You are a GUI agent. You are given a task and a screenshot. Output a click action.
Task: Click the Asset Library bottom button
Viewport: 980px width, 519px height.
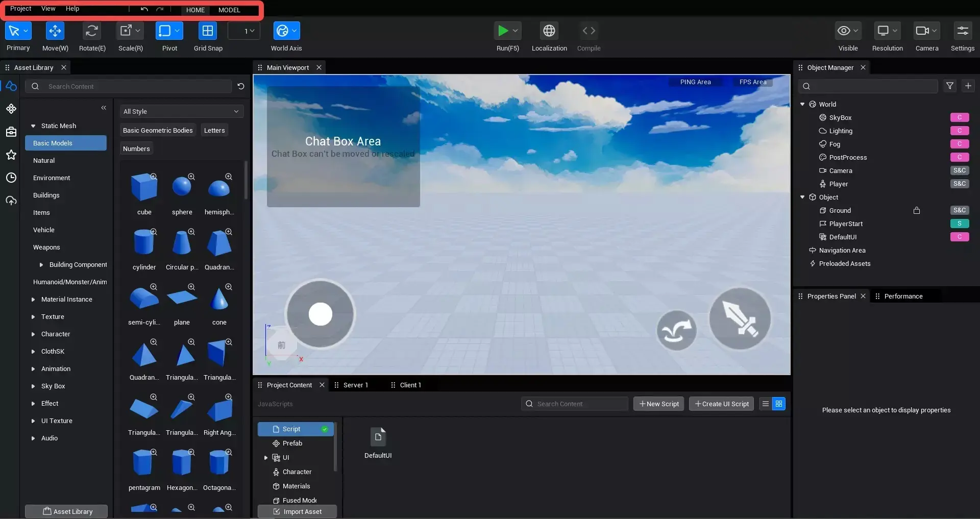pos(66,511)
